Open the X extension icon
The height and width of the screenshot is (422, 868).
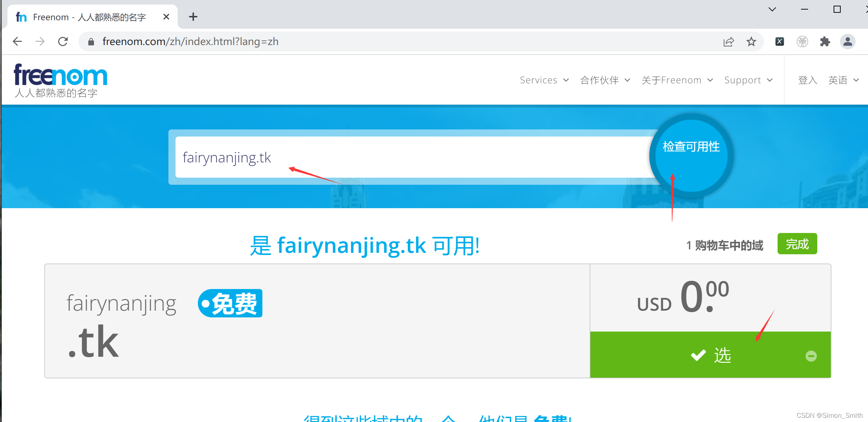point(779,42)
